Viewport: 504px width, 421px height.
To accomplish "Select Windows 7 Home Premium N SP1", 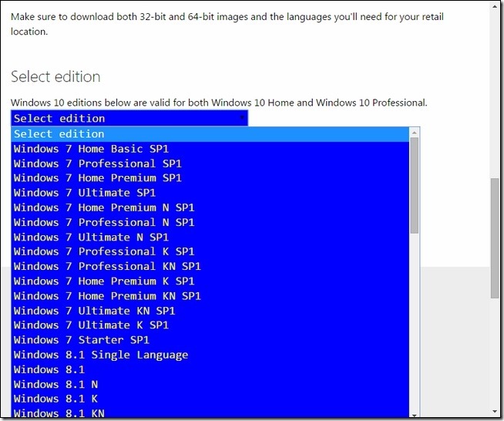I will [x=210, y=207].
